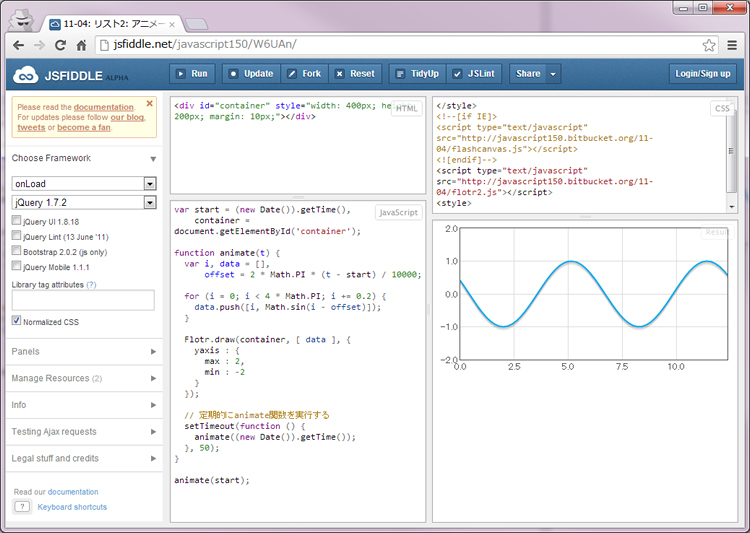Click the HTML panel label
Viewport: 750px width, 533px height.
(407, 109)
